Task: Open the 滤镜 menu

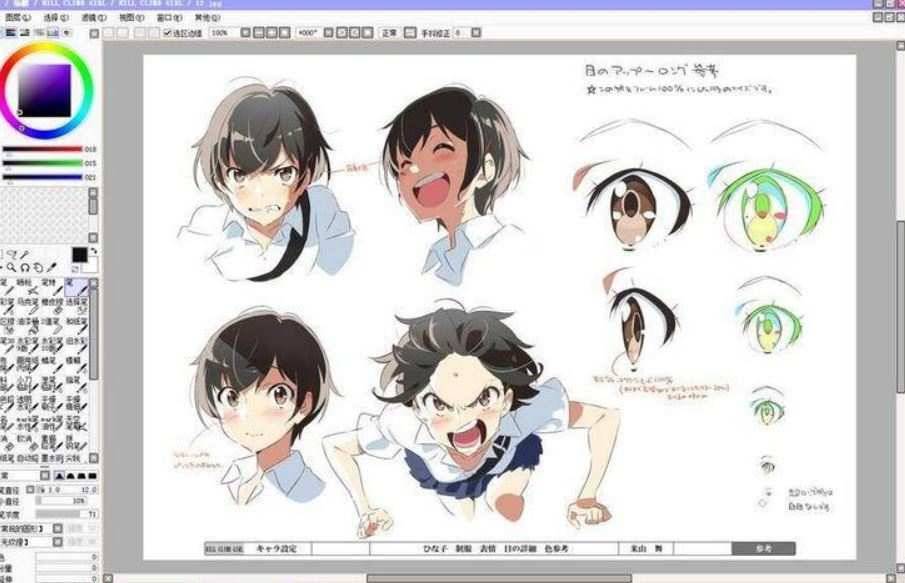Action: pyautogui.click(x=93, y=18)
